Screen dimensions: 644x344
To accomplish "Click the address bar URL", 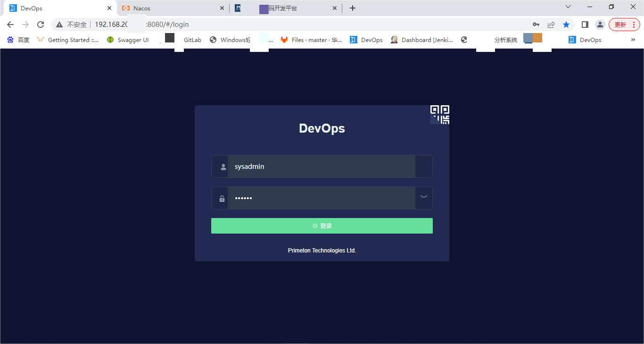I will tap(142, 25).
